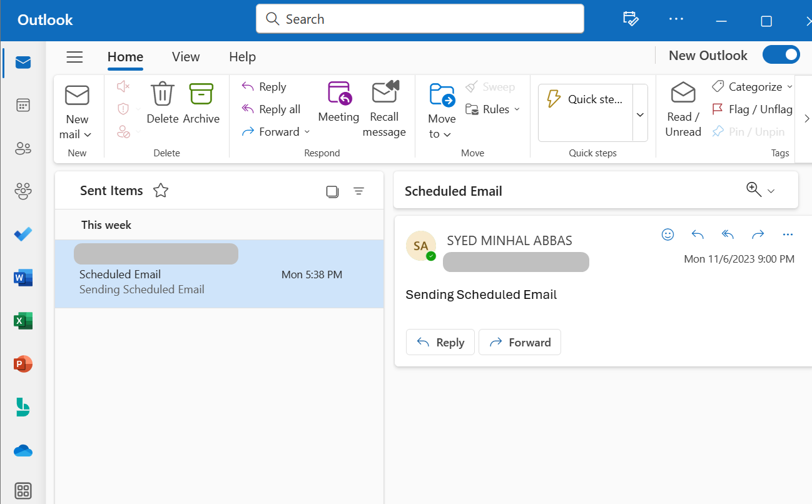Open the Categorize dropdown
The height and width of the screenshot is (504, 812).
pos(755,87)
